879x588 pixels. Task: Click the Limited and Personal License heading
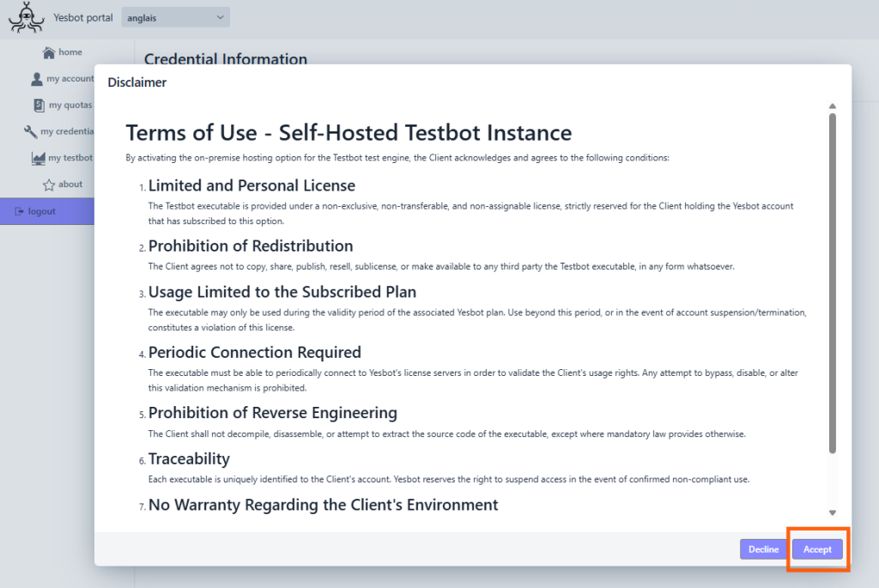coord(252,185)
